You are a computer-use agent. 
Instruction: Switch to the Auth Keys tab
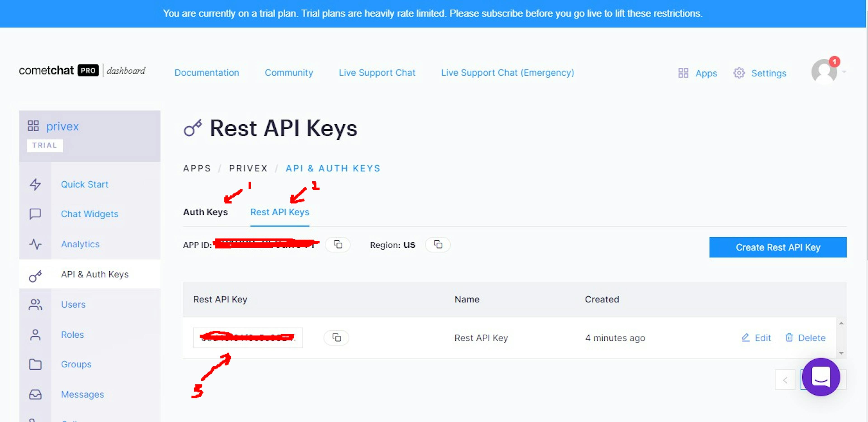pyautogui.click(x=205, y=212)
